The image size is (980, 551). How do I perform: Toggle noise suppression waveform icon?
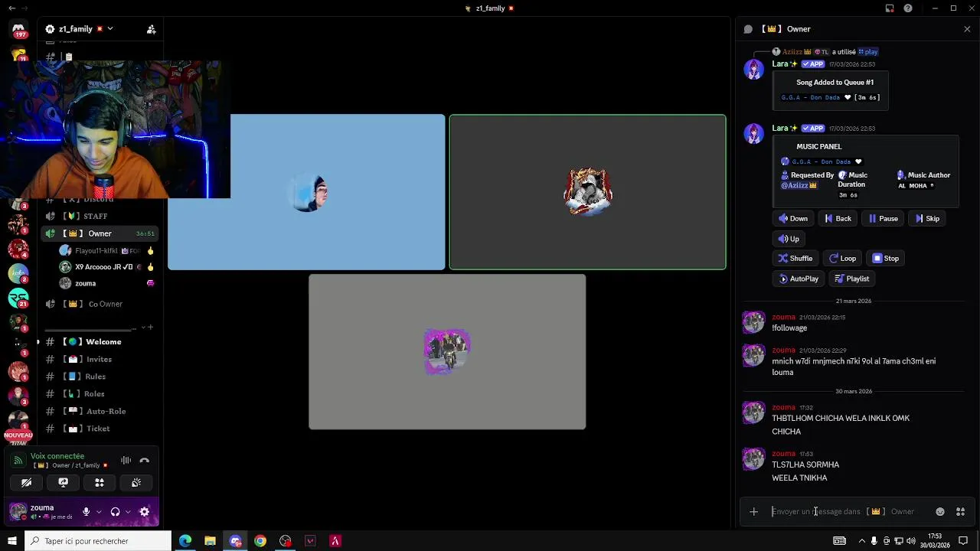(x=126, y=461)
